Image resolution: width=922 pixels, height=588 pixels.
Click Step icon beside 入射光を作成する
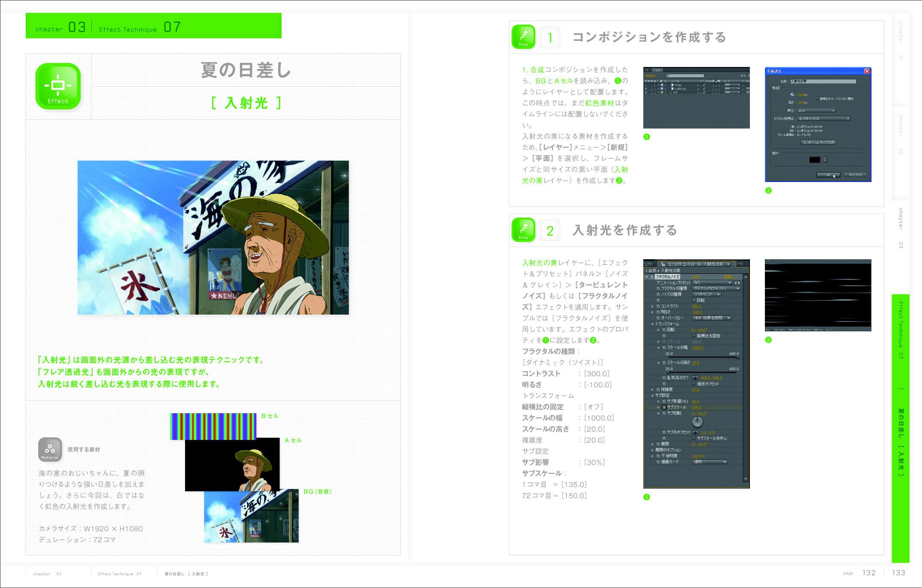523,230
